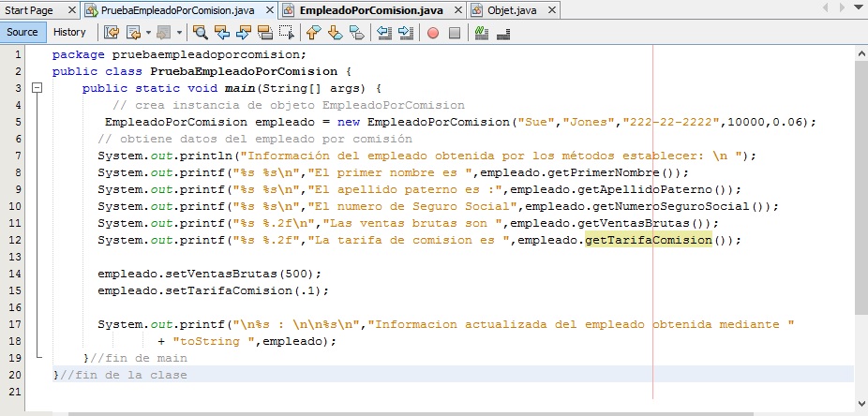This screenshot has height=416, width=868.
Task: Select the Source view button
Action: pos(22,32)
